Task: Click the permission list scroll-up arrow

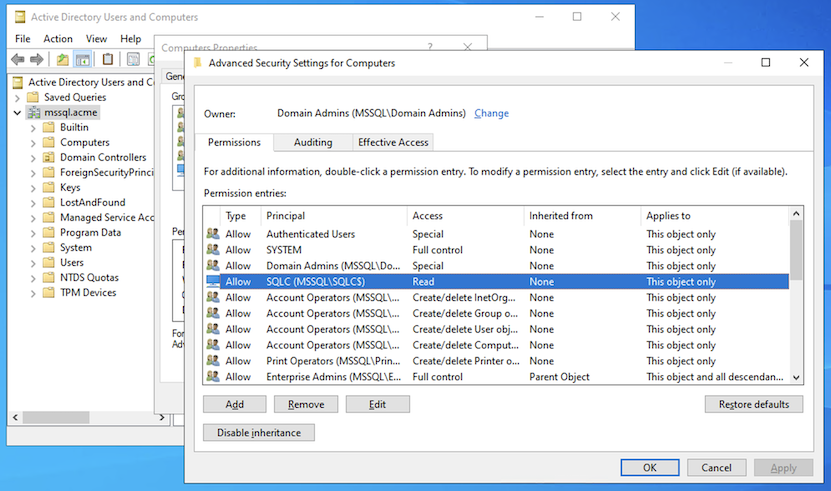Action: (796, 214)
